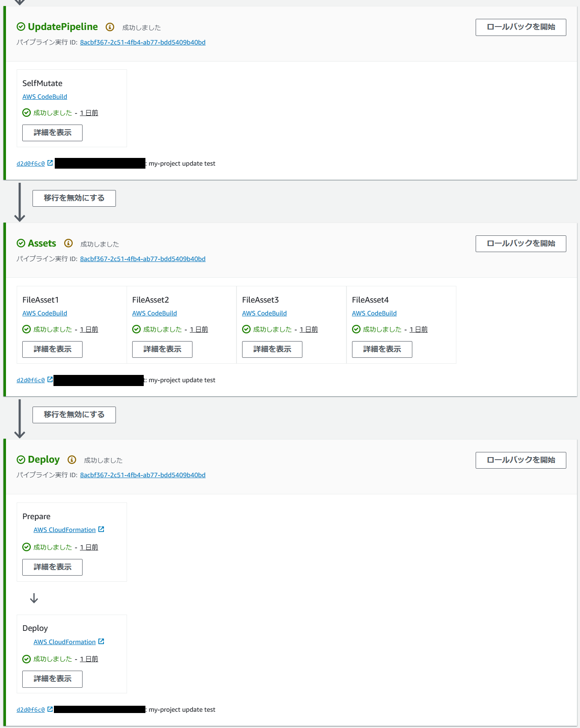Start rollback for Deploy stage

(521, 460)
